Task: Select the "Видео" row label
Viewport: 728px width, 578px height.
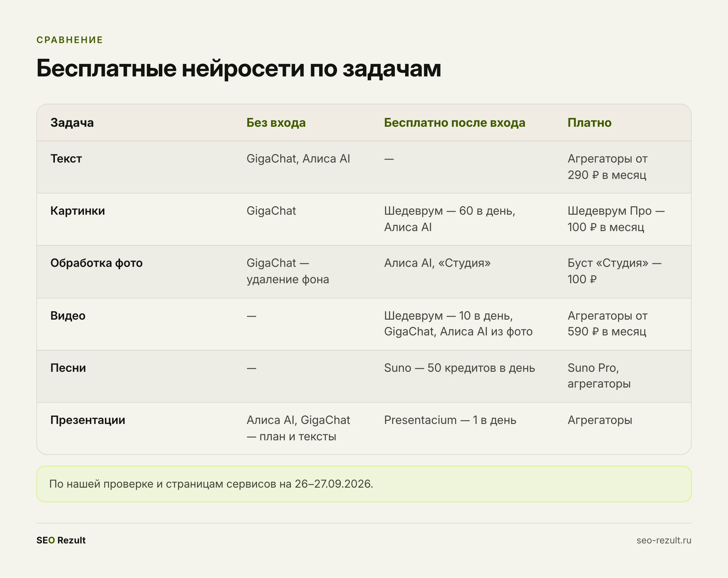Action: coord(68,316)
